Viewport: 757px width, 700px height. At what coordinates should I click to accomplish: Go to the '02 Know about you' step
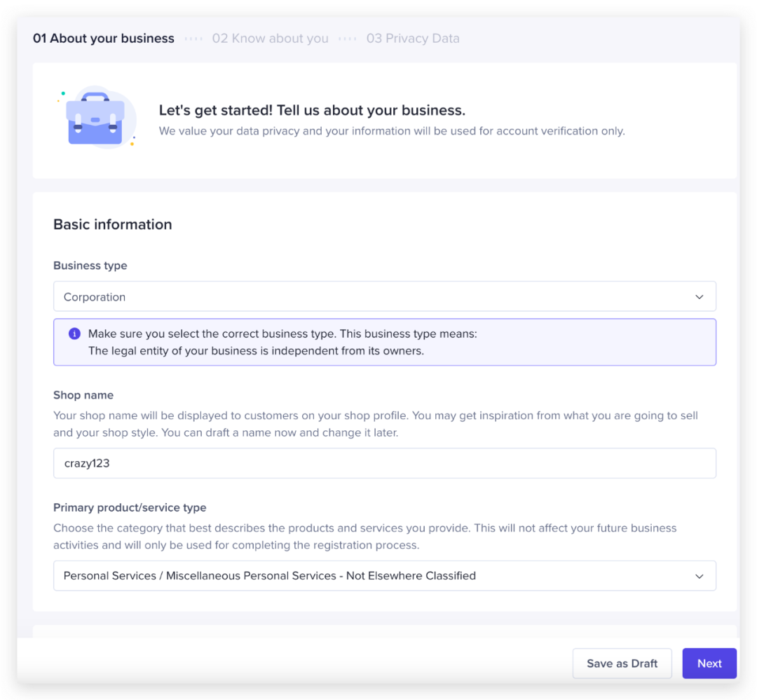tap(270, 39)
